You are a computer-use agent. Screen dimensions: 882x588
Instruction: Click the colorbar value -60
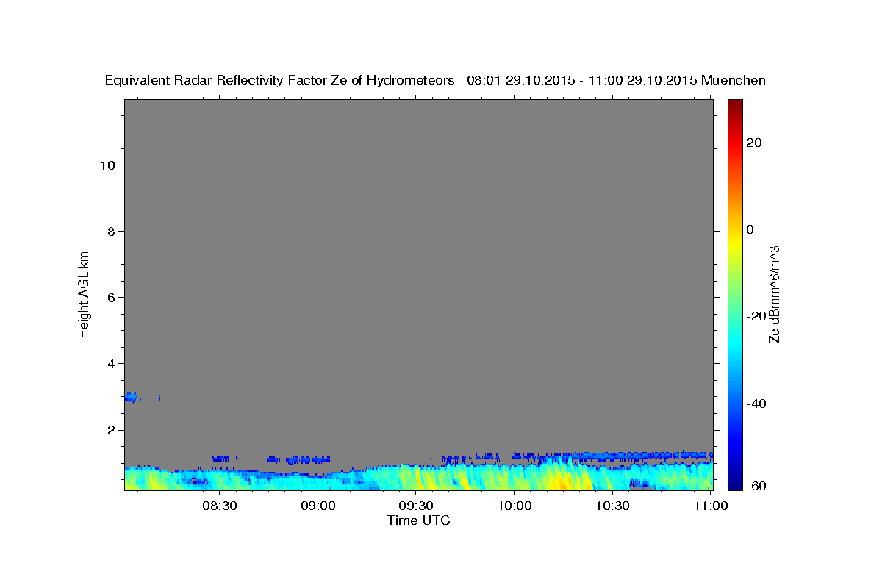(x=756, y=485)
